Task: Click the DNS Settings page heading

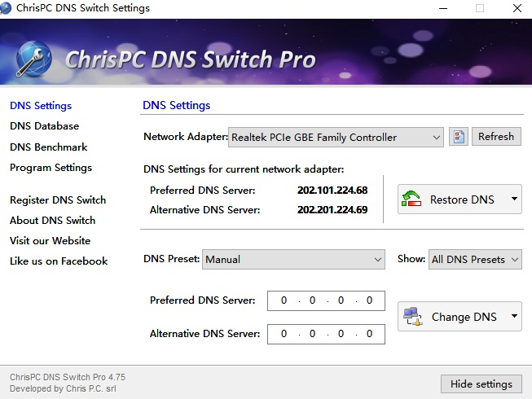Action: tap(177, 105)
